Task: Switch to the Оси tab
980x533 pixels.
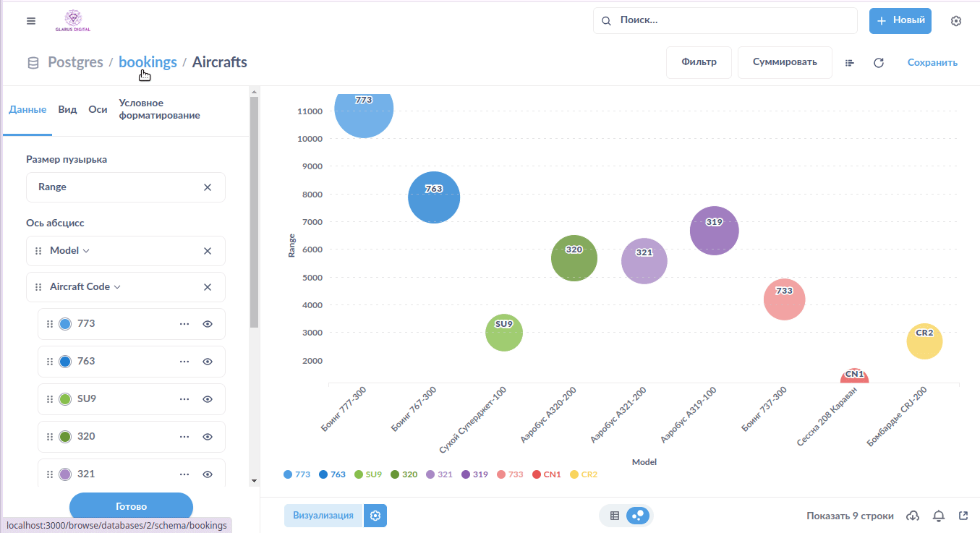Action: [98, 109]
